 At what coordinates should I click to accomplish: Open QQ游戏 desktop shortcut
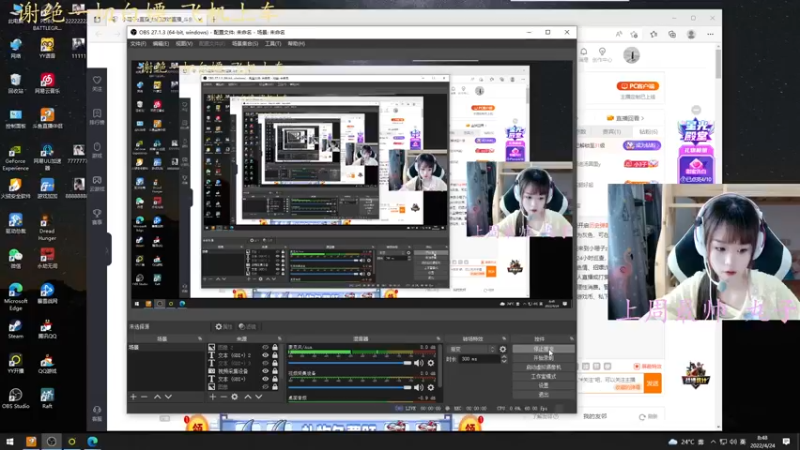click(47, 364)
